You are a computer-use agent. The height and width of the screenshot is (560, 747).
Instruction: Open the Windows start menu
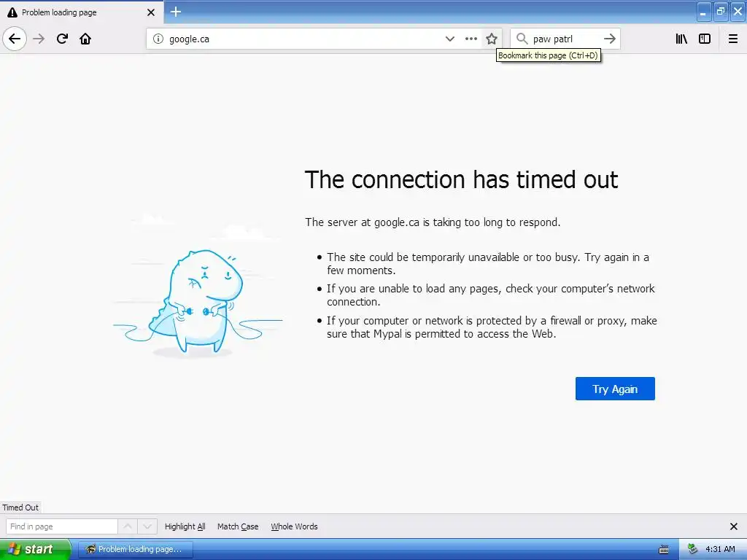pyautogui.click(x=35, y=549)
